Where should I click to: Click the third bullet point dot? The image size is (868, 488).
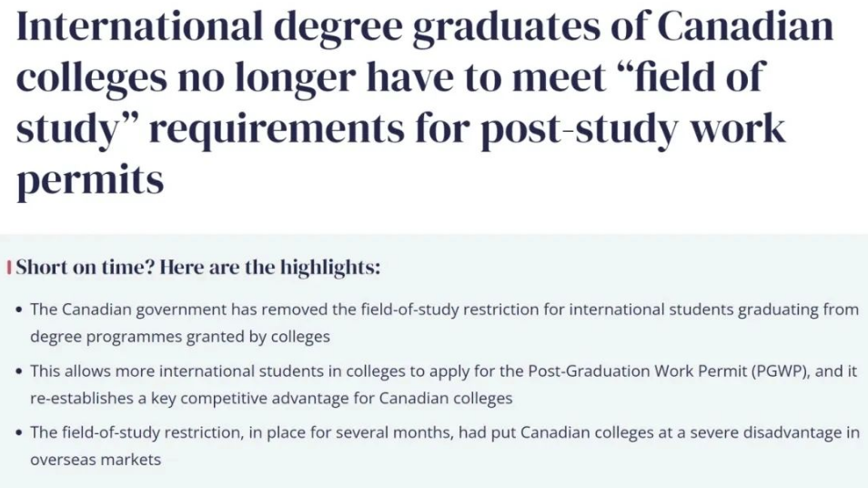[x=19, y=433]
